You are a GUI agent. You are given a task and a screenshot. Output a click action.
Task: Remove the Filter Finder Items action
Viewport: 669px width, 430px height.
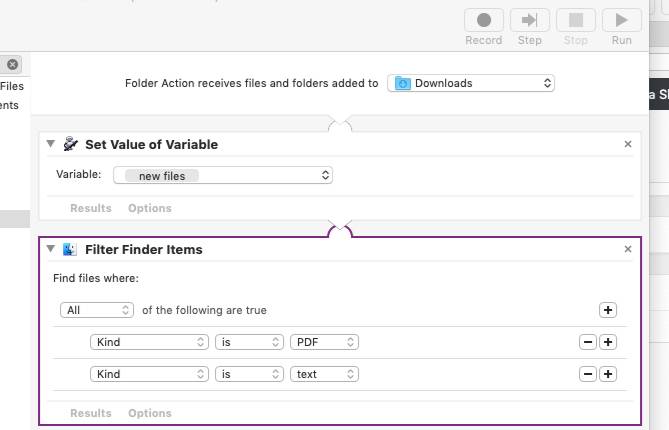628,249
